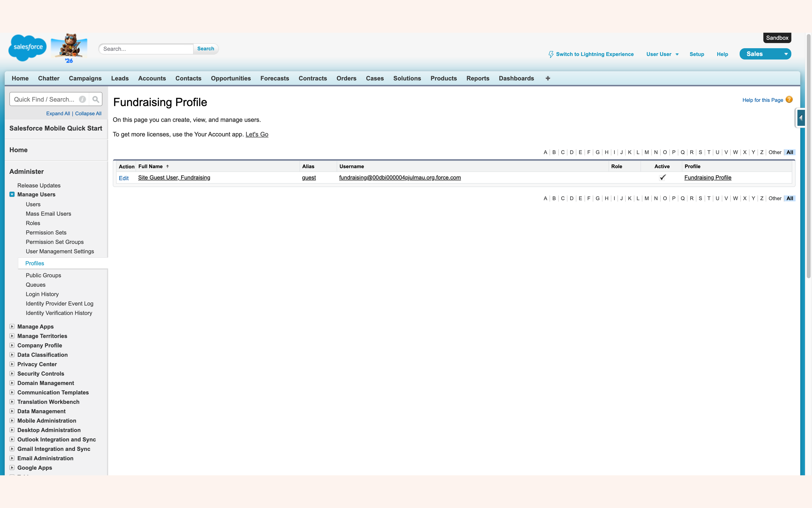Expand the Privacy Center section
This screenshot has height=508, width=812.
[12, 364]
